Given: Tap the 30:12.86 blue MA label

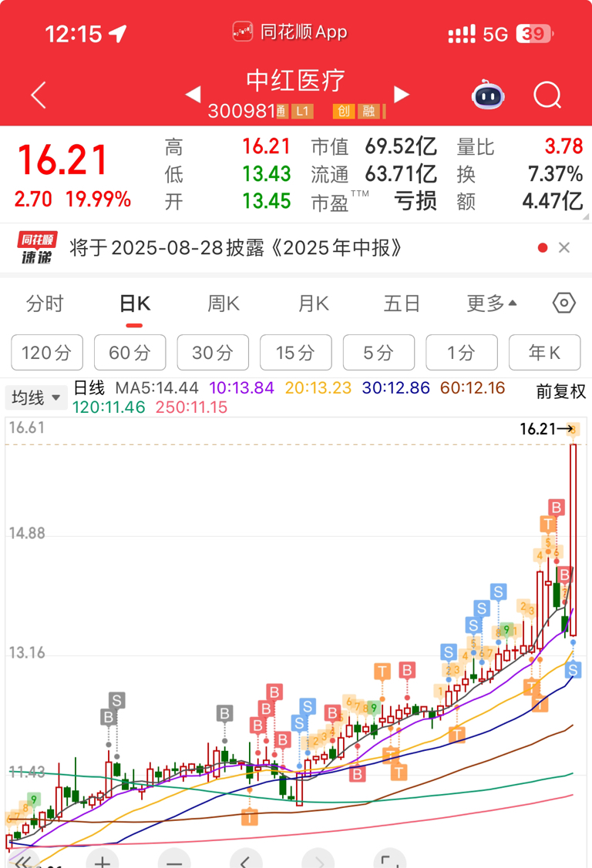Looking at the screenshot, I should pos(396,388).
